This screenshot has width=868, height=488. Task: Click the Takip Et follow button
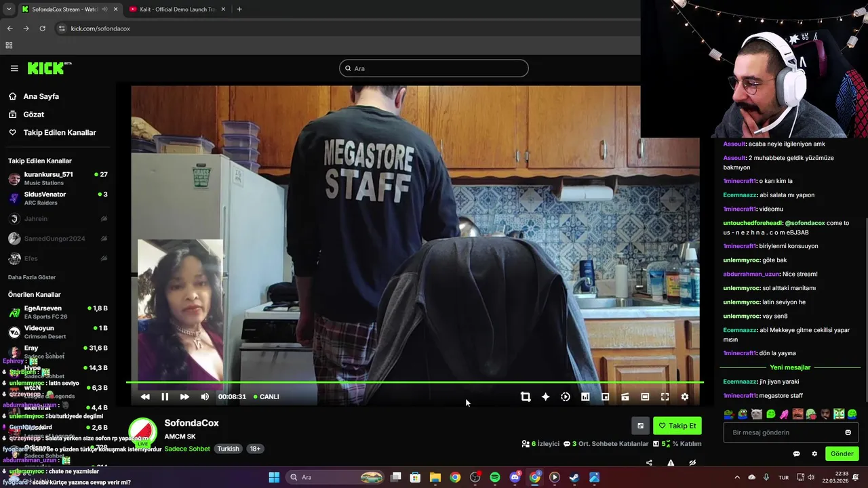(x=677, y=426)
